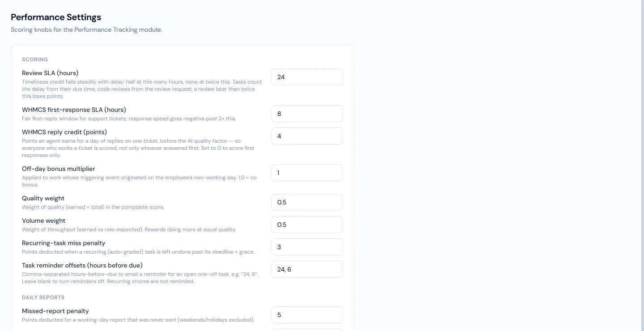Image resolution: width=644 pixels, height=331 pixels.
Task: Click the 'Comma-separated hours-before-due' description
Action: (x=140, y=278)
